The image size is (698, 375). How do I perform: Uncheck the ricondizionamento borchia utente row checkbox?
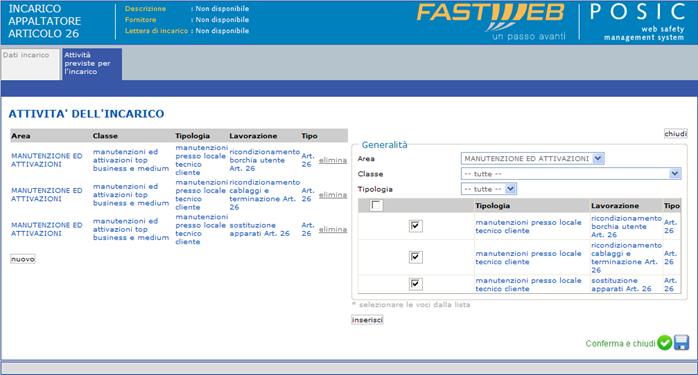415,226
